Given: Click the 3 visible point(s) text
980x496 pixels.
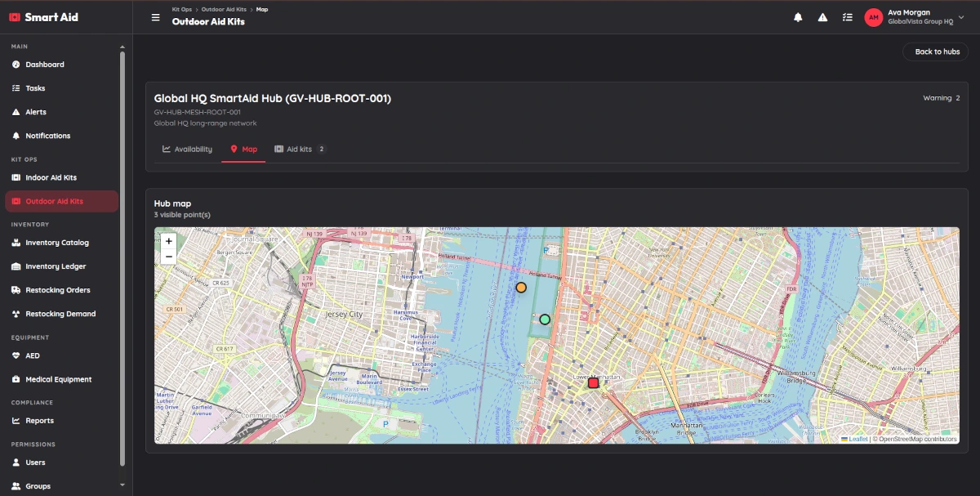Looking at the screenshot, I should [182, 215].
